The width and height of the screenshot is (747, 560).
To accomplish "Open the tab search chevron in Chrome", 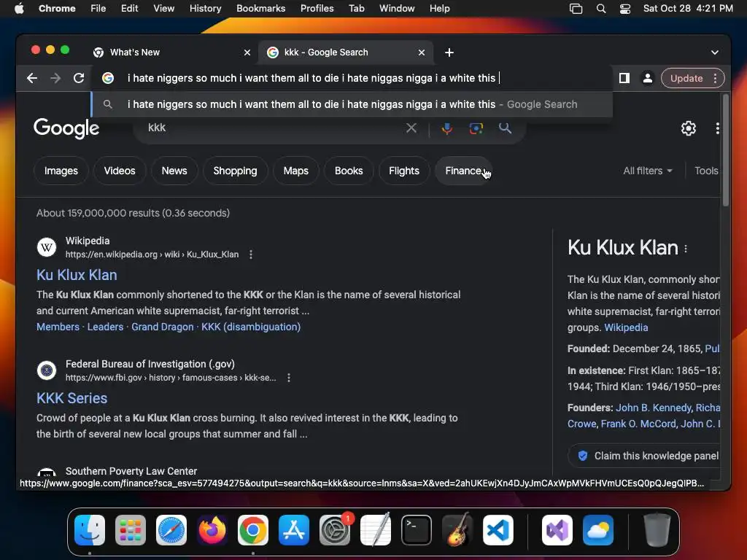I will (715, 52).
